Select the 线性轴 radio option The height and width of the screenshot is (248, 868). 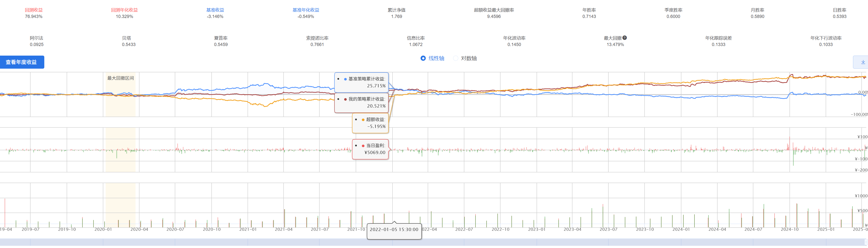(x=423, y=58)
